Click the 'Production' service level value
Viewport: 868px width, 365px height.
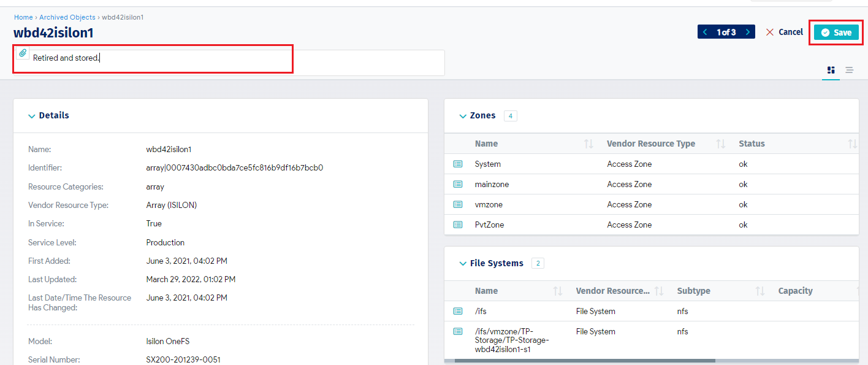click(x=166, y=242)
